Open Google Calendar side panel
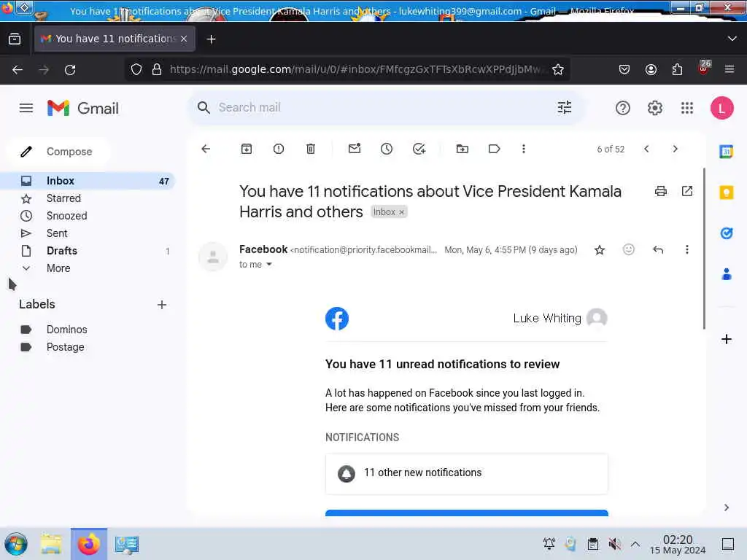Image resolution: width=747 pixels, height=560 pixels. tap(726, 152)
